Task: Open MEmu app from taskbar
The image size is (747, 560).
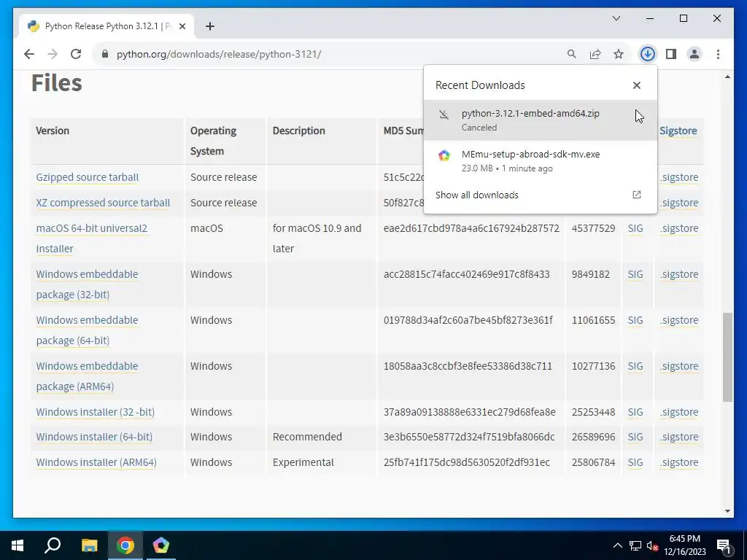Action: click(x=161, y=545)
